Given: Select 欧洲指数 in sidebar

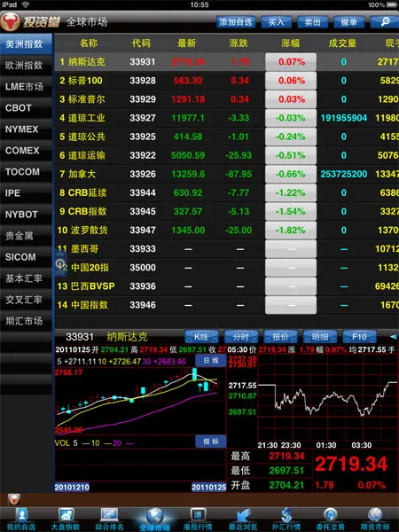Looking at the screenshot, I should click(26, 65).
